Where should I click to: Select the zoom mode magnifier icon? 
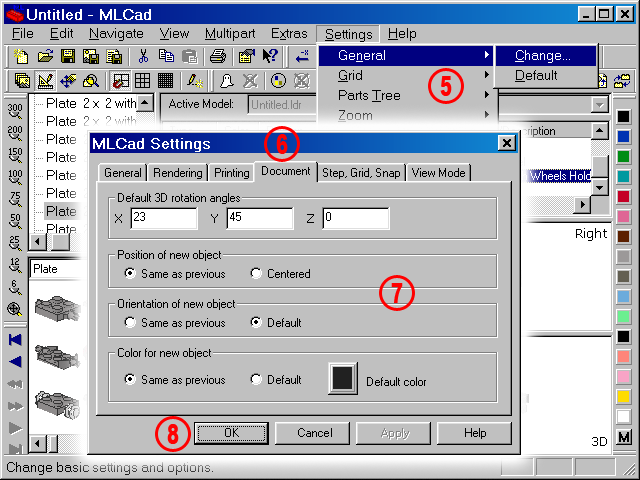click(91, 81)
